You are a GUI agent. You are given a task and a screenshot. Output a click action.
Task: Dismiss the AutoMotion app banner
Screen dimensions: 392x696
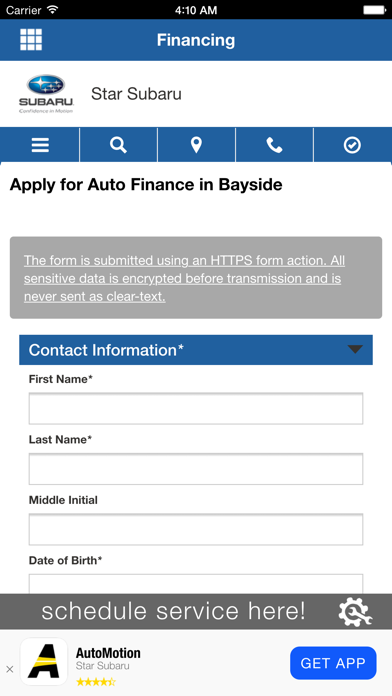tap(10, 669)
